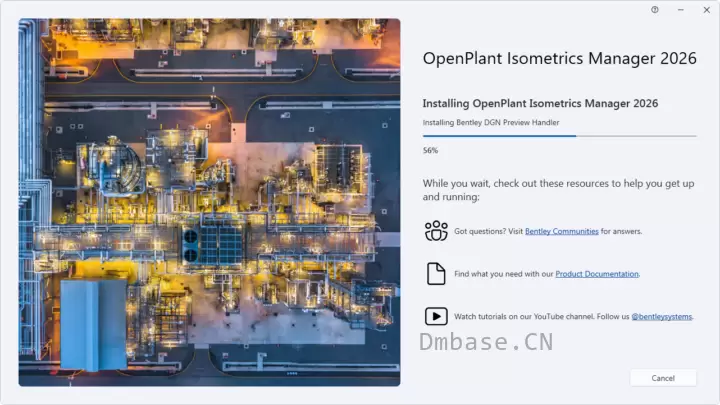This screenshot has height=405, width=720.
Task: Select the 56% progress text
Action: (x=430, y=150)
